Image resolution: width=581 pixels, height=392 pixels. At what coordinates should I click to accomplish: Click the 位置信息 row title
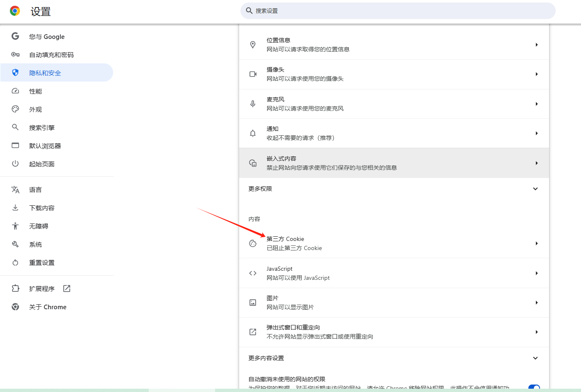tap(278, 40)
